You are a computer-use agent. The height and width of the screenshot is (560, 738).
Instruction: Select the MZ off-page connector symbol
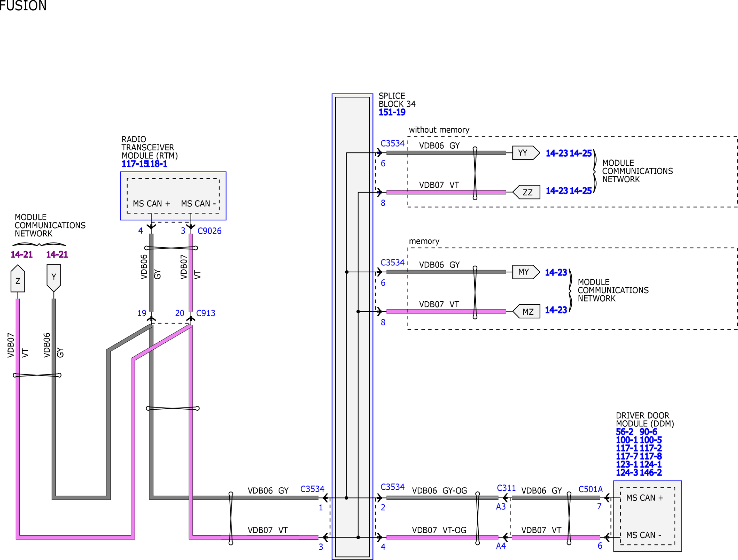(526, 312)
